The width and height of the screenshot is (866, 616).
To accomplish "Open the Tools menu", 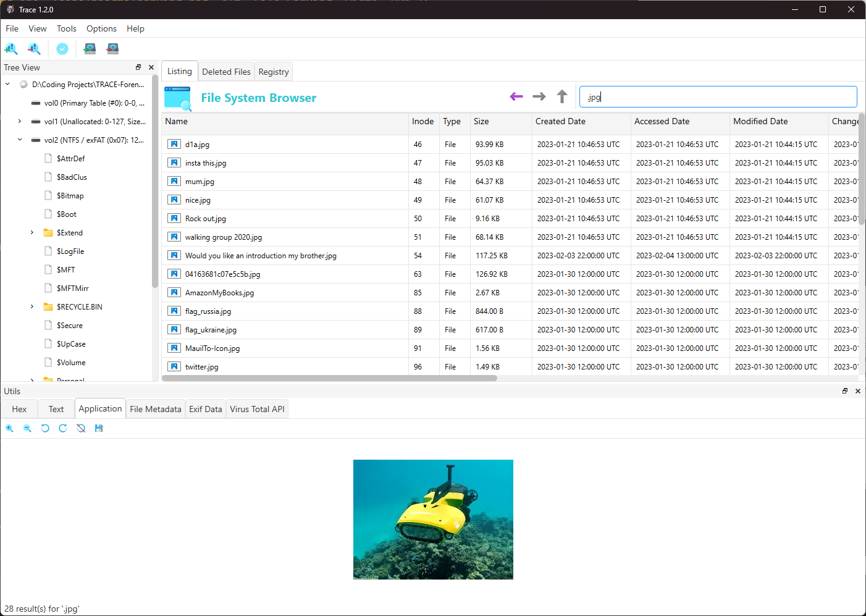I will pos(67,28).
